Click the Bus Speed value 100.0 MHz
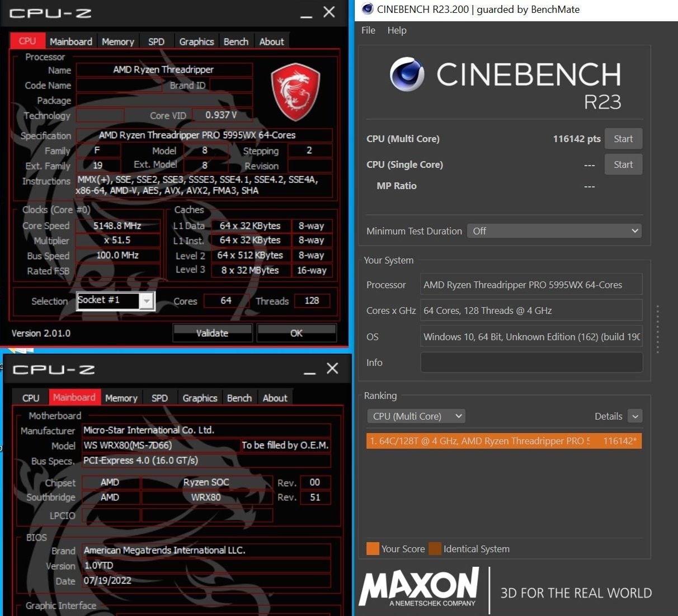 click(x=117, y=255)
